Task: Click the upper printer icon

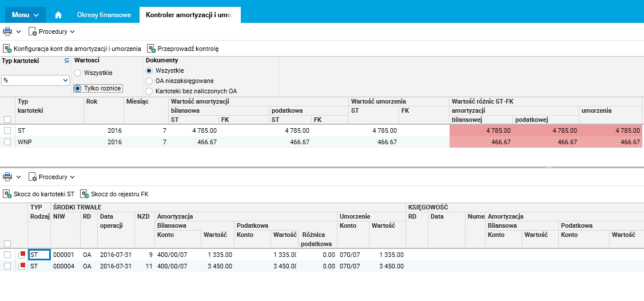Action: click(x=7, y=31)
